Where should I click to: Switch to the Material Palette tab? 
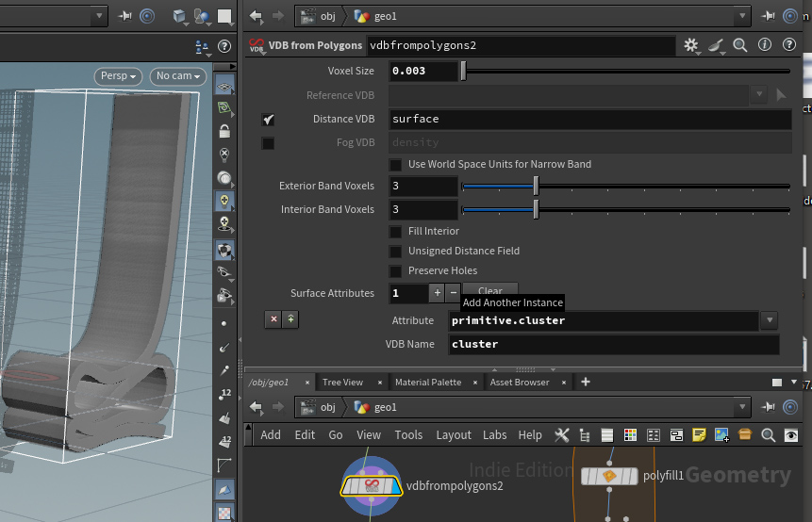427,383
